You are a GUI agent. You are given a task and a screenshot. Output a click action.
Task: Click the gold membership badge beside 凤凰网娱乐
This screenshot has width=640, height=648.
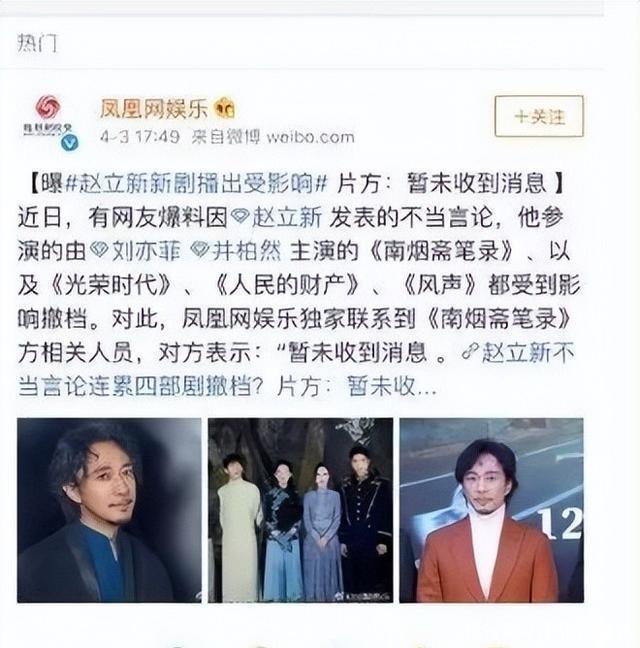pos(225,109)
